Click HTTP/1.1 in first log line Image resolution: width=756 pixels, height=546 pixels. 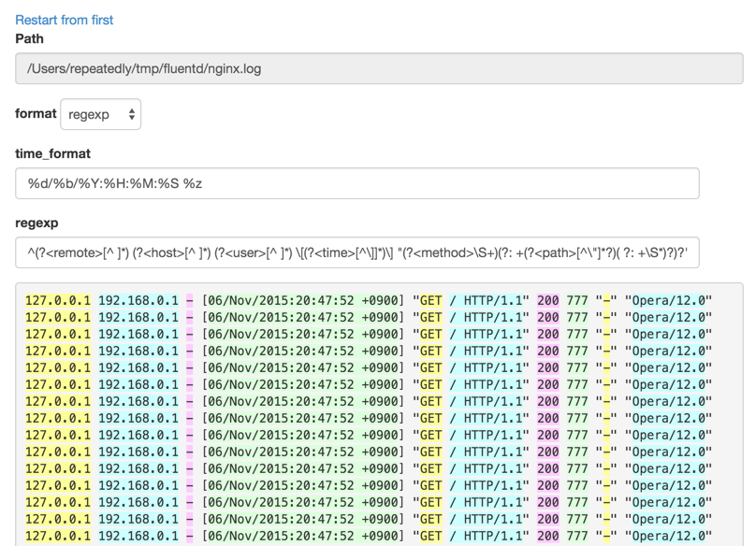point(493,301)
